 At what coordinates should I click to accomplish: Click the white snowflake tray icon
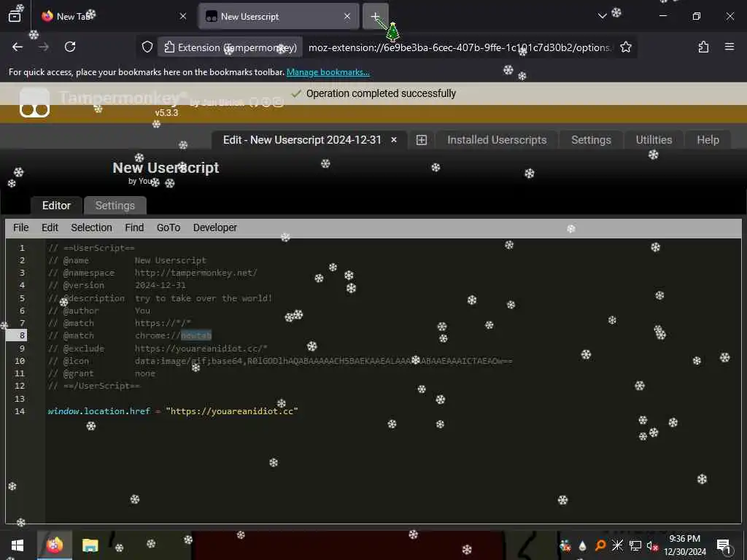[x=617, y=545]
